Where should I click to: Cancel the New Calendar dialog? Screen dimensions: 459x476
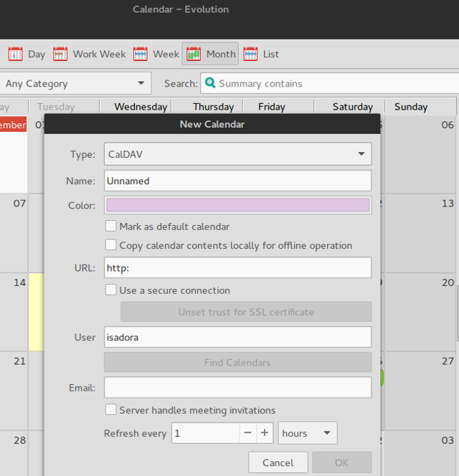point(278,462)
